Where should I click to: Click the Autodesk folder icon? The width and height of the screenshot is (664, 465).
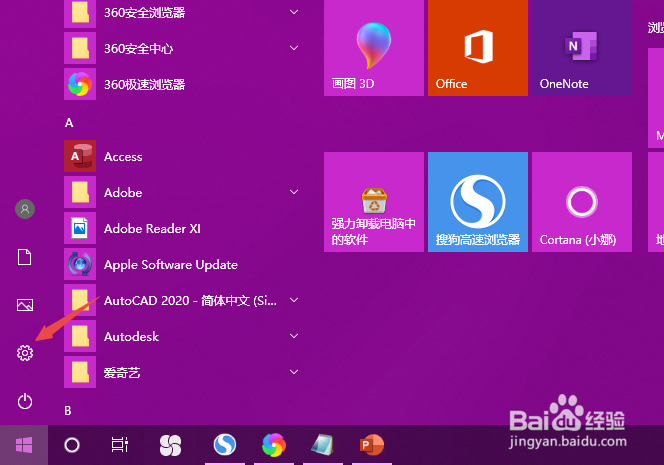[x=80, y=336]
